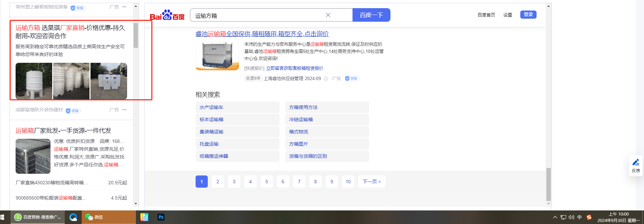This screenshot has height=224, width=644.
Task: Click the 登录 login button
Action: point(528,15)
